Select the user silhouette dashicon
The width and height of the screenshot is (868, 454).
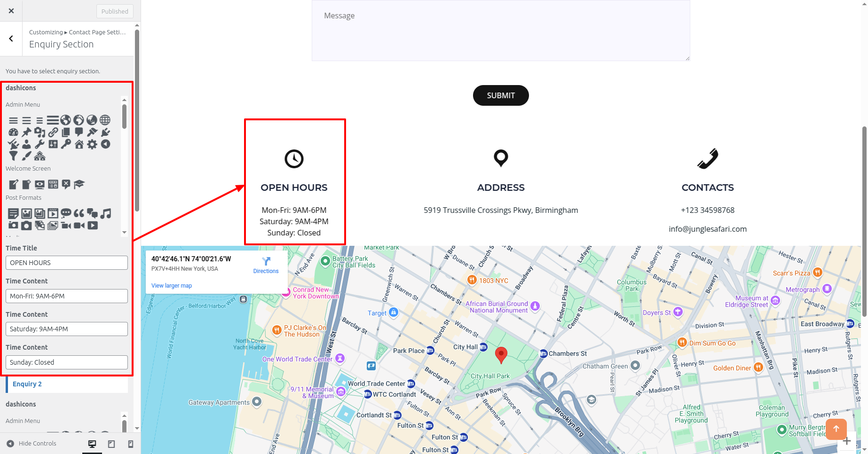[26, 144]
